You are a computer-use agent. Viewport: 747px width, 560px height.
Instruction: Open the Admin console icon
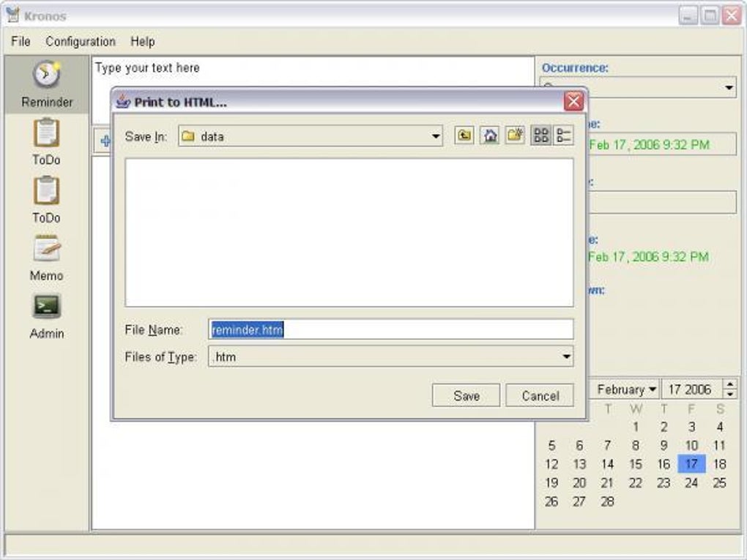tap(47, 306)
